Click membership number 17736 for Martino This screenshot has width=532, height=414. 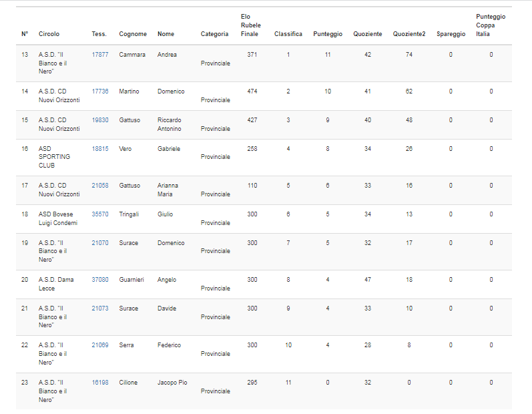100,91
